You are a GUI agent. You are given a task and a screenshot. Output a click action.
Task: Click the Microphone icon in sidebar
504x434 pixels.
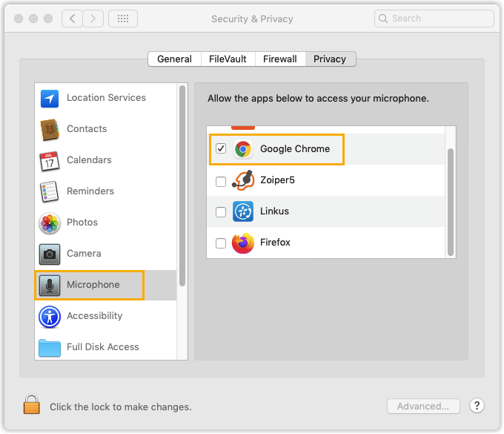pyautogui.click(x=50, y=286)
